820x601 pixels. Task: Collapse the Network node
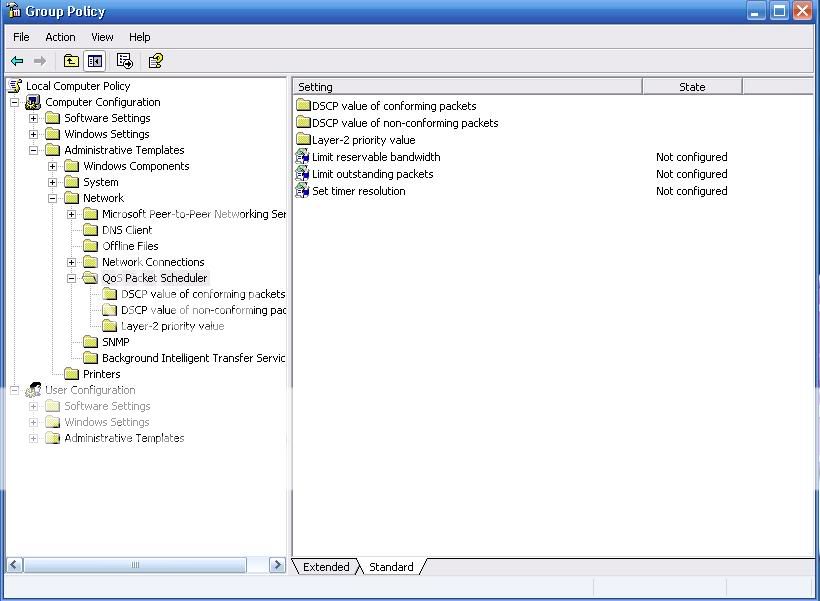52,198
